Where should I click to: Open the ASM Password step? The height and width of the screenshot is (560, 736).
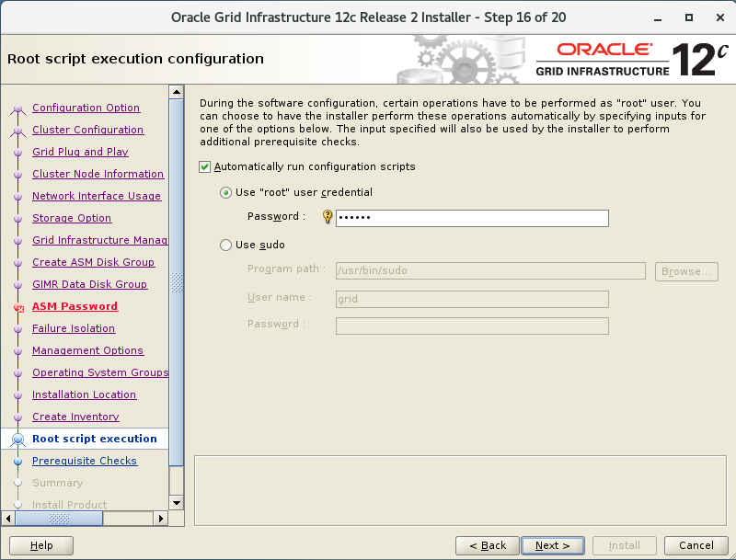point(75,306)
